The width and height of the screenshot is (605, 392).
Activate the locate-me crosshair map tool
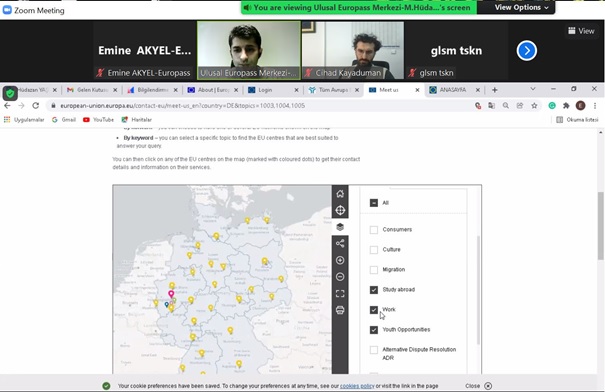(x=340, y=210)
